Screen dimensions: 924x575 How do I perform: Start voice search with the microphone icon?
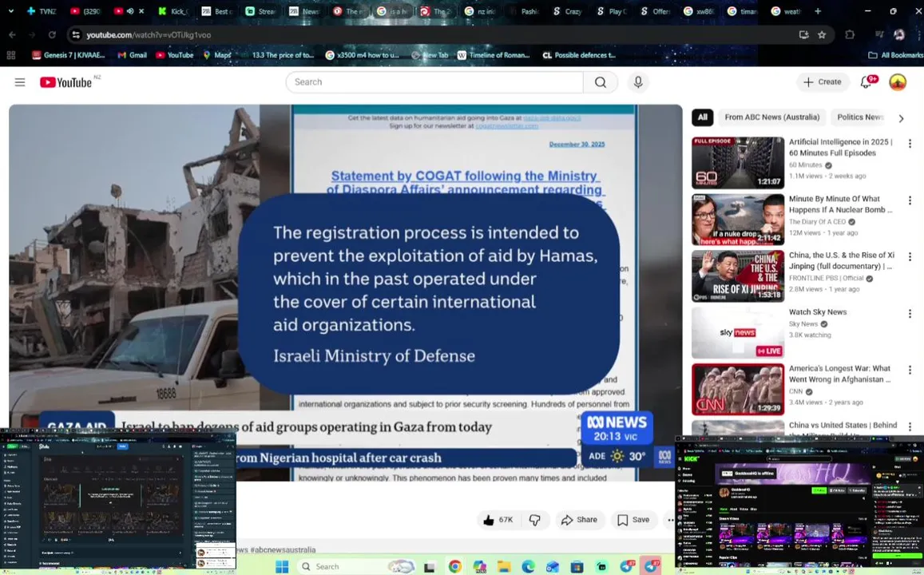638,82
